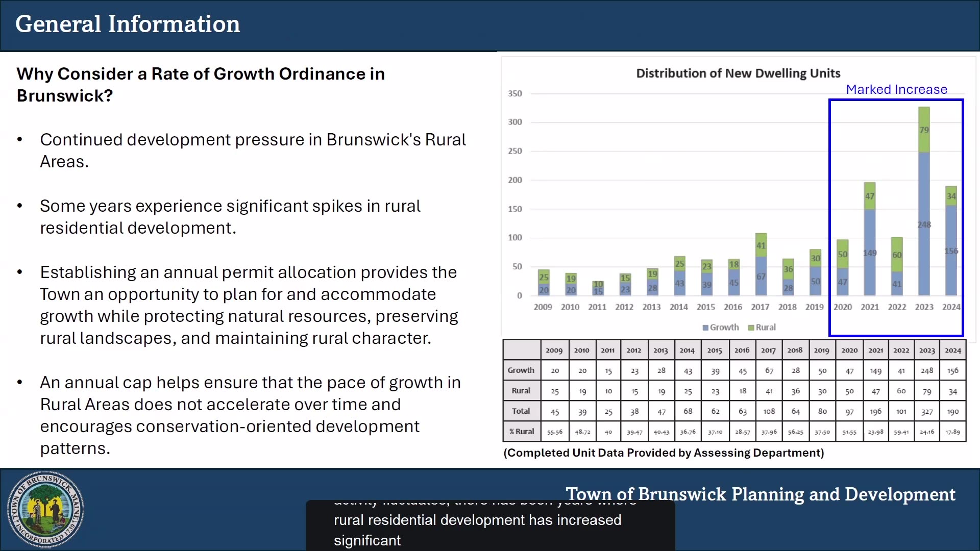Click the 2024 x-axis year label
The width and height of the screenshot is (980, 551).
point(951,307)
